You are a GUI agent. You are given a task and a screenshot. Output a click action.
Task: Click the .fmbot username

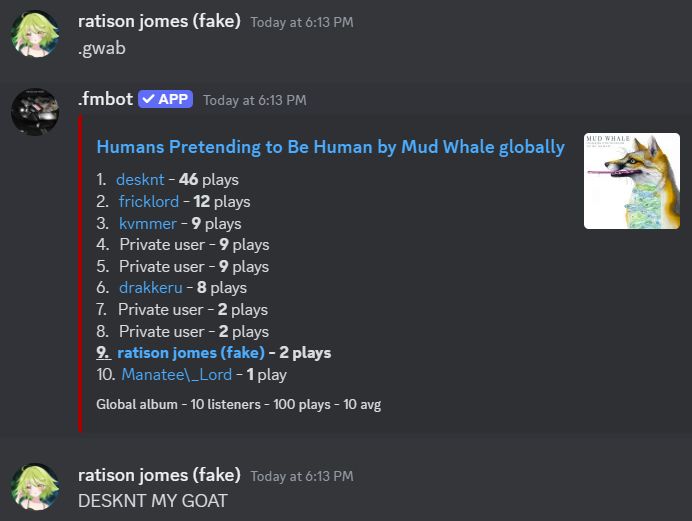104,99
